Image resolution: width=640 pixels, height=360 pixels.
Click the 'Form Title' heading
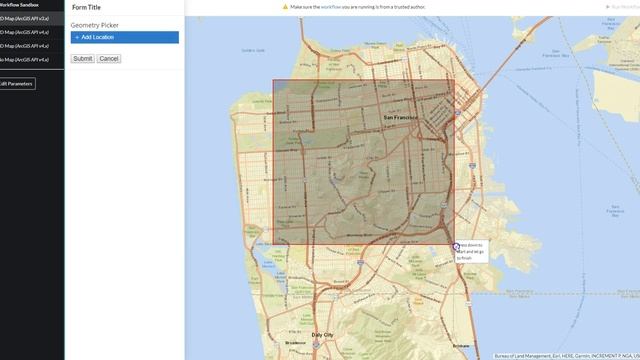pyautogui.click(x=86, y=7)
